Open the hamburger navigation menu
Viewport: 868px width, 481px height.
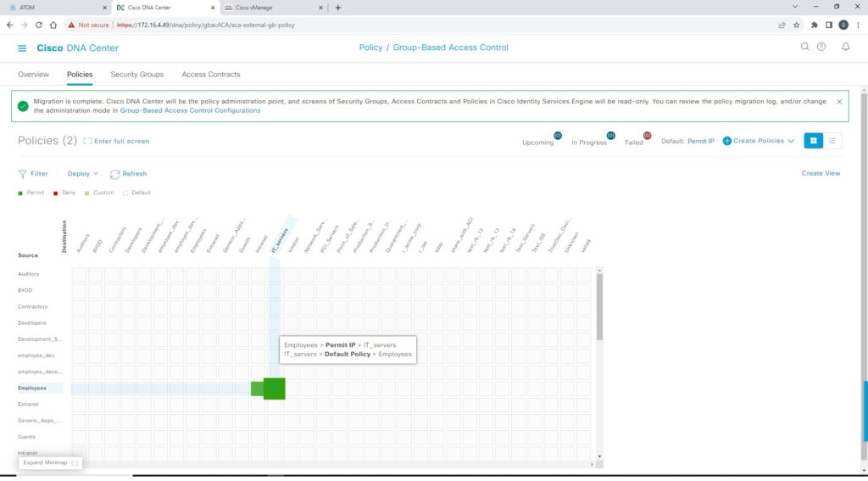[x=22, y=48]
